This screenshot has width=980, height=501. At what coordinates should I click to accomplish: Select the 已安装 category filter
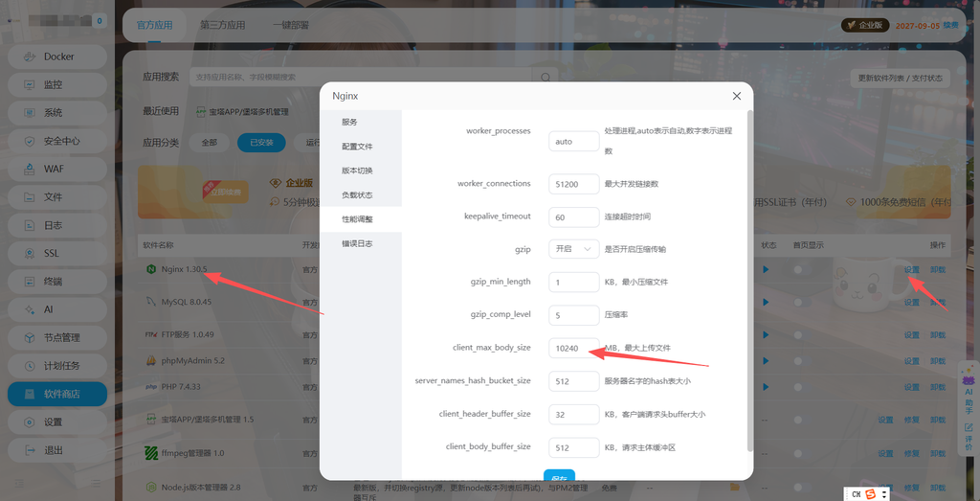(x=261, y=143)
